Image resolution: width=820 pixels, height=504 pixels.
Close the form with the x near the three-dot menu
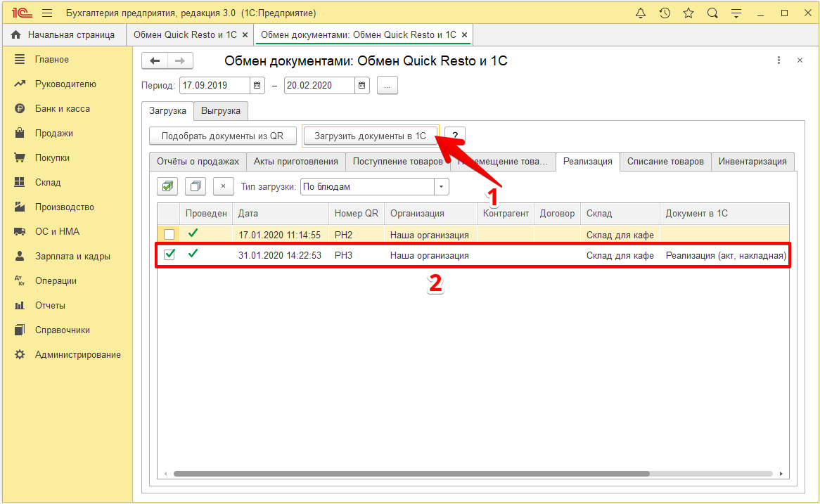click(800, 60)
